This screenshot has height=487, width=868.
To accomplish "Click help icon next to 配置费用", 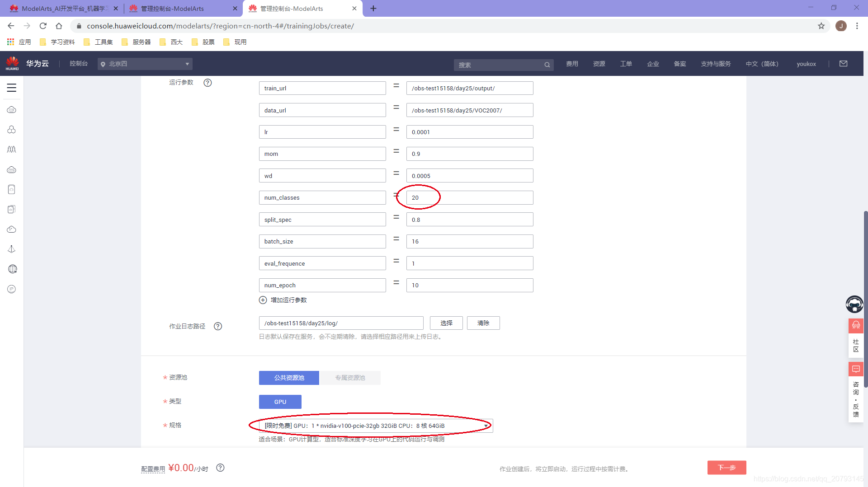I will [220, 468].
